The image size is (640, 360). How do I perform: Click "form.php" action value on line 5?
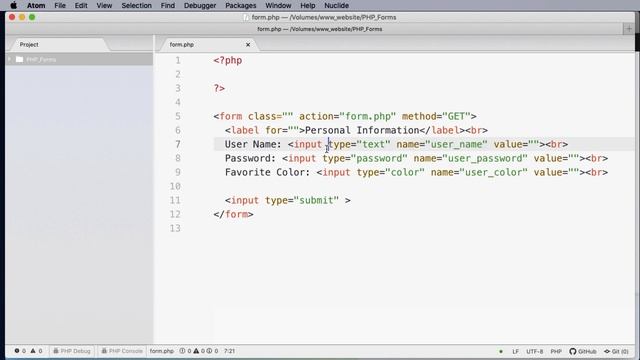(x=368, y=116)
